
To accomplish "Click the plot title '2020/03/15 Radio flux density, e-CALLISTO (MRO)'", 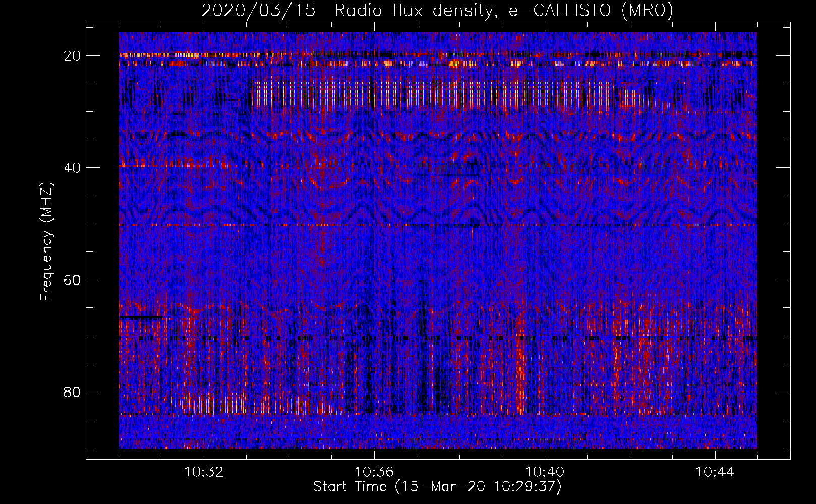I will [x=437, y=10].
